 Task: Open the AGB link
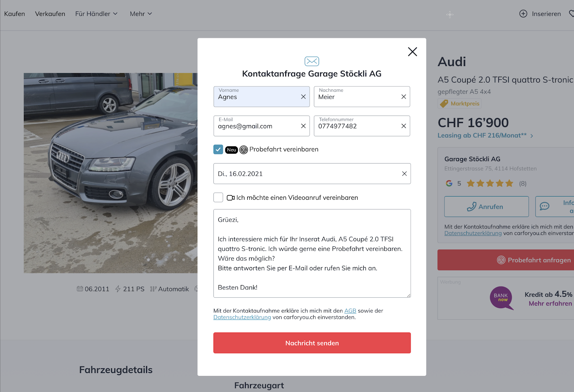pos(350,311)
